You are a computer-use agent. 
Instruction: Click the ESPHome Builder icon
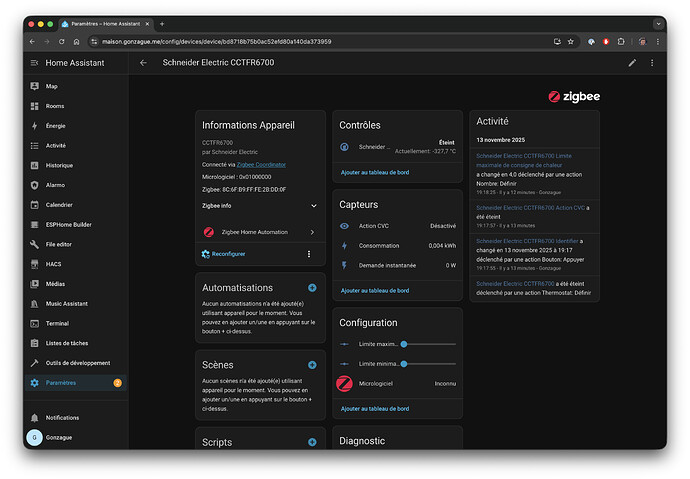tap(35, 225)
